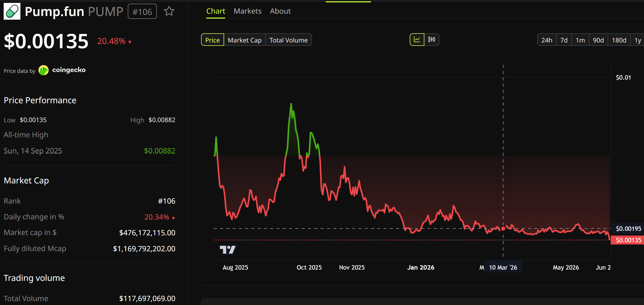Screen dimensions: 644x305
Task: Click the Low $0.00135 value
Action: click(x=33, y=120)
